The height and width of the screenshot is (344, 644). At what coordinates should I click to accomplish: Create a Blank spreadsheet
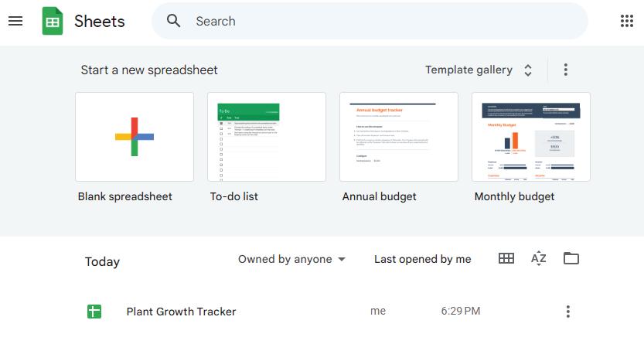click(x=135, y=137)
